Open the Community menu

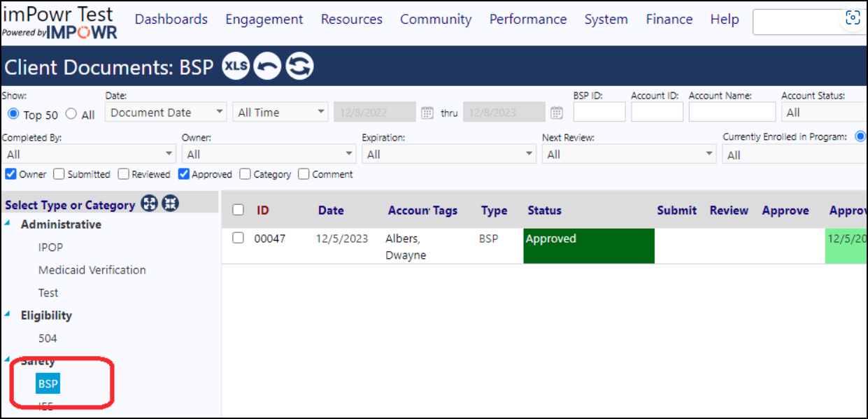point(436,20)
